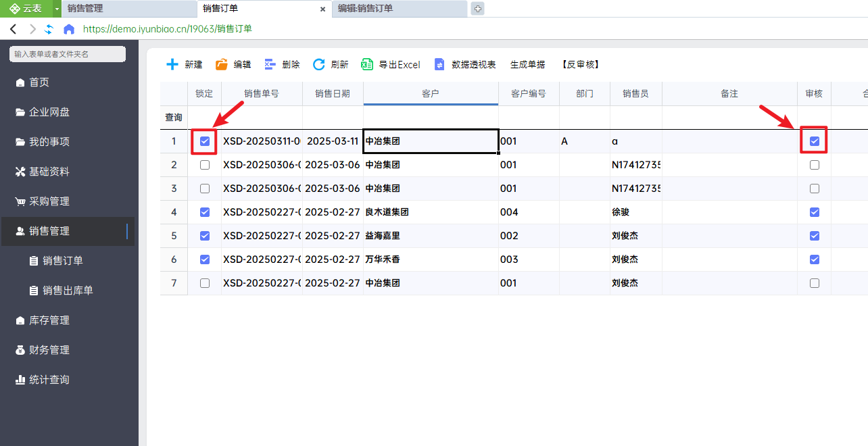Toggle 锁定 checkbox for 良木道集团 row
Screen dimensions: 868x446
click(205, 212)
